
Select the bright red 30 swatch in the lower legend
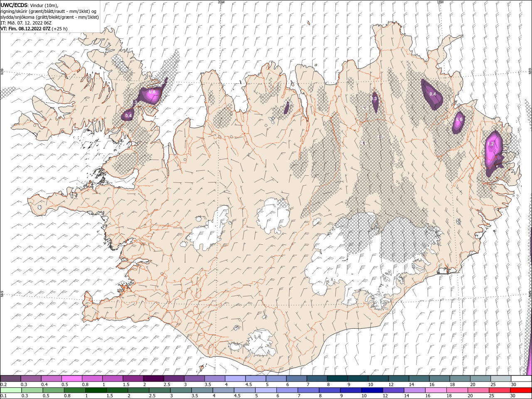(x=521, y=390)
